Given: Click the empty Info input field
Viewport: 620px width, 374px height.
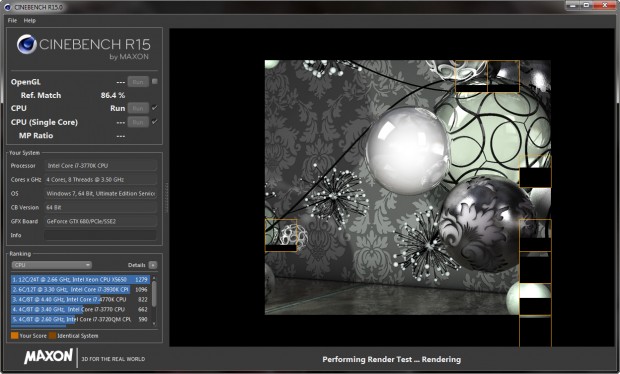Looking at the screenshot, I should pos(101,235).
